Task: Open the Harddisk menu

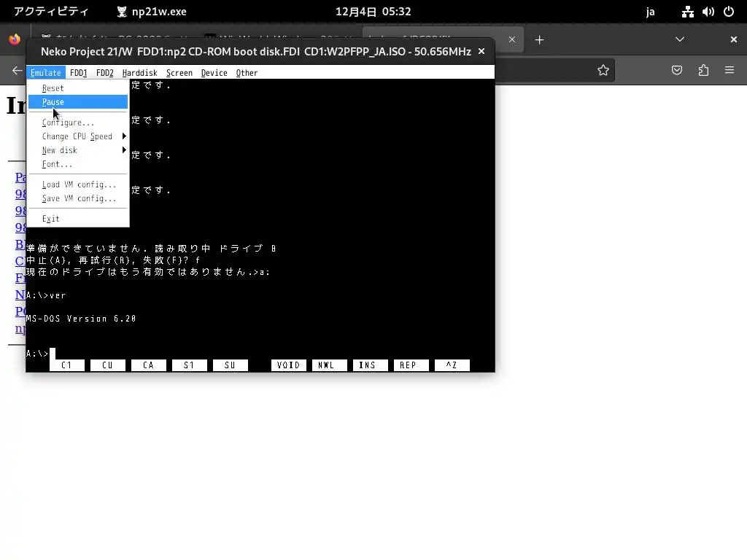Action: pos(139,73)
